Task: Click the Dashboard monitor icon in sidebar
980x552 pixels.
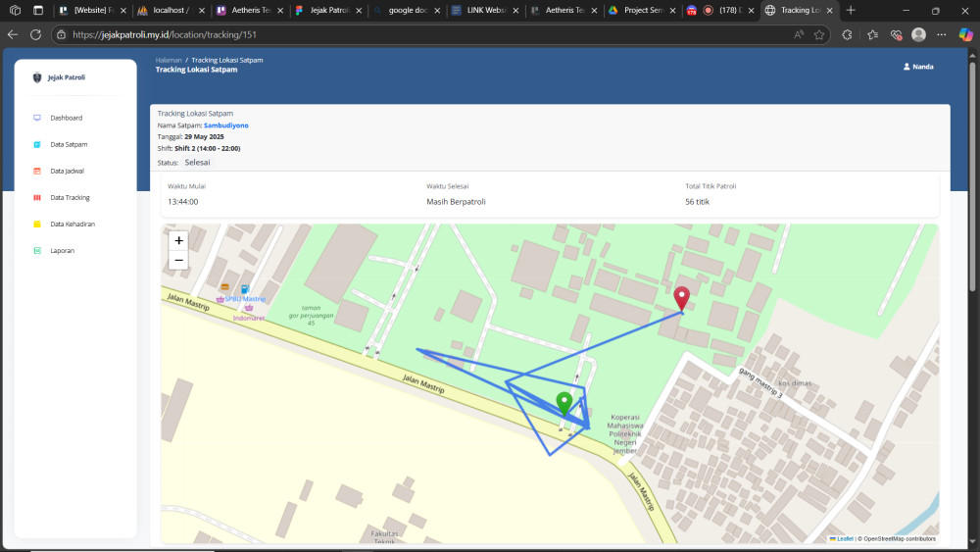Action: tap(37, 118)
